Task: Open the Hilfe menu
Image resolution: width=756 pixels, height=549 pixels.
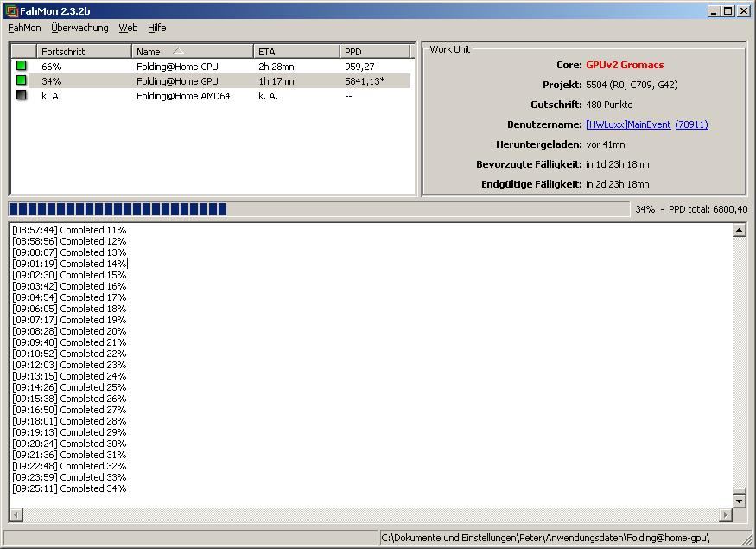Action: coord(156,28)
